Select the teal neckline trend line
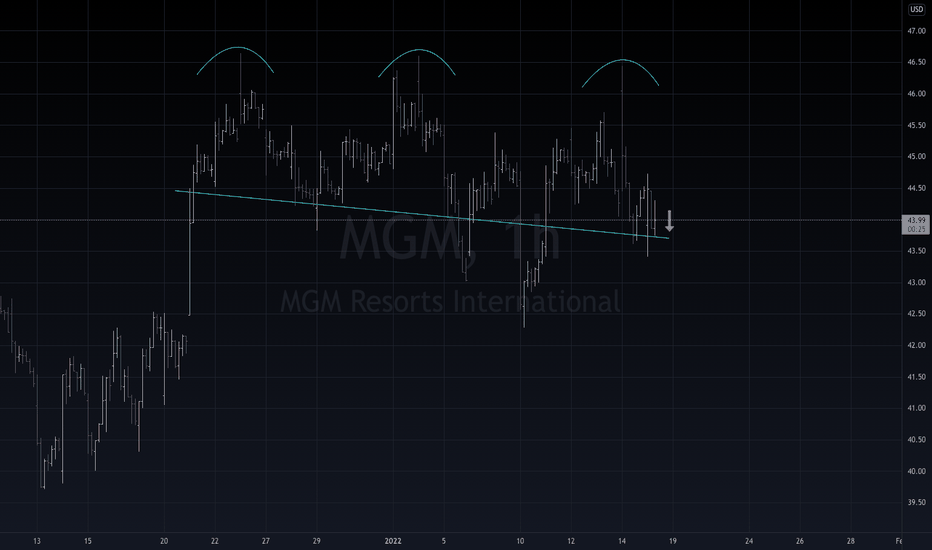The width and height of the screenshot is (932, 550). coord(422,214)
